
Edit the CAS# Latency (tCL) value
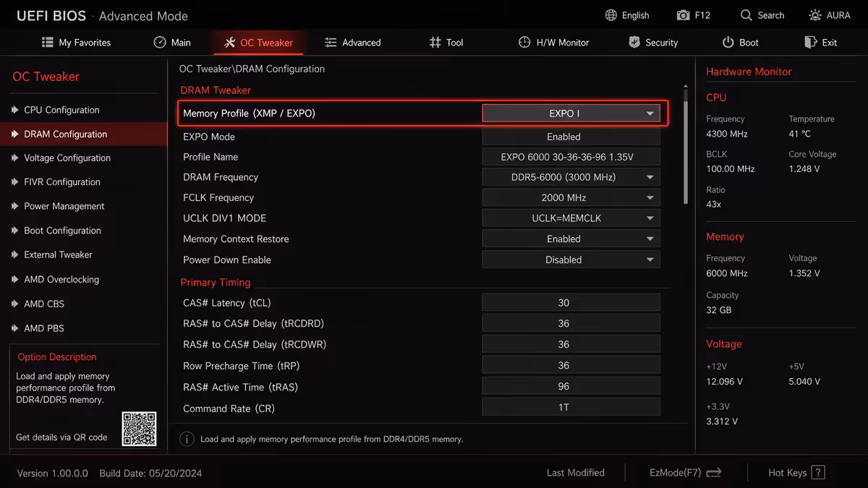tap(571, 303)
